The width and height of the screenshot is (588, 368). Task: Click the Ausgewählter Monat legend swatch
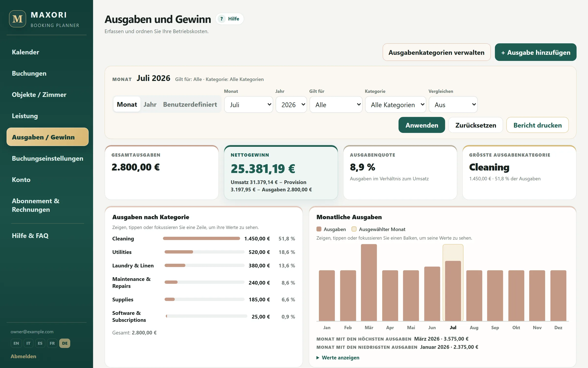click(x=354, y=229)
